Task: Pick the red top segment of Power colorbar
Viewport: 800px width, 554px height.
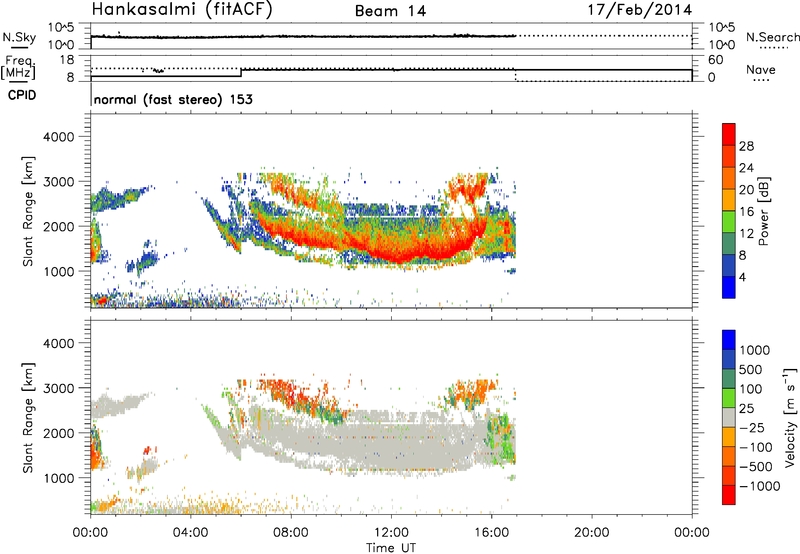Action: pos(729,134)
